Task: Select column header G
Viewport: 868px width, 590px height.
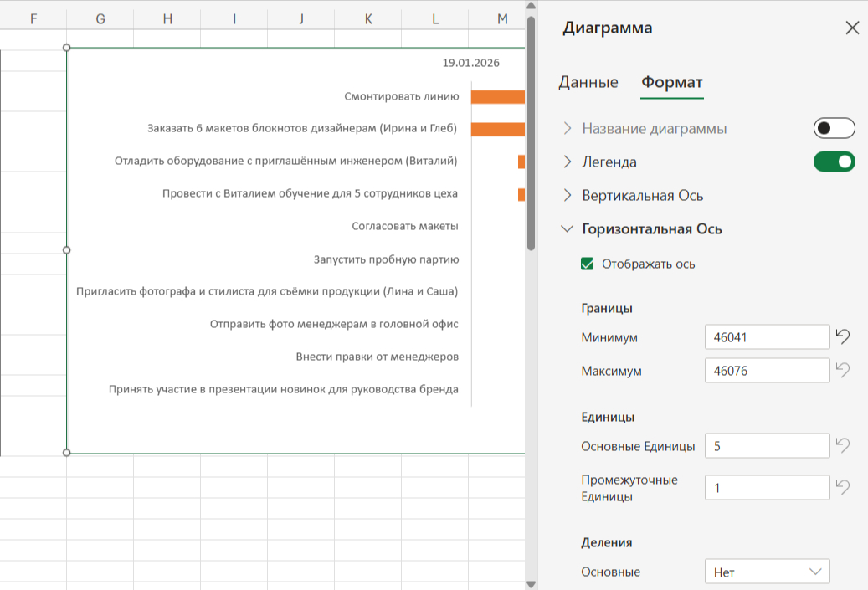Action: click(x=100, y=18)
